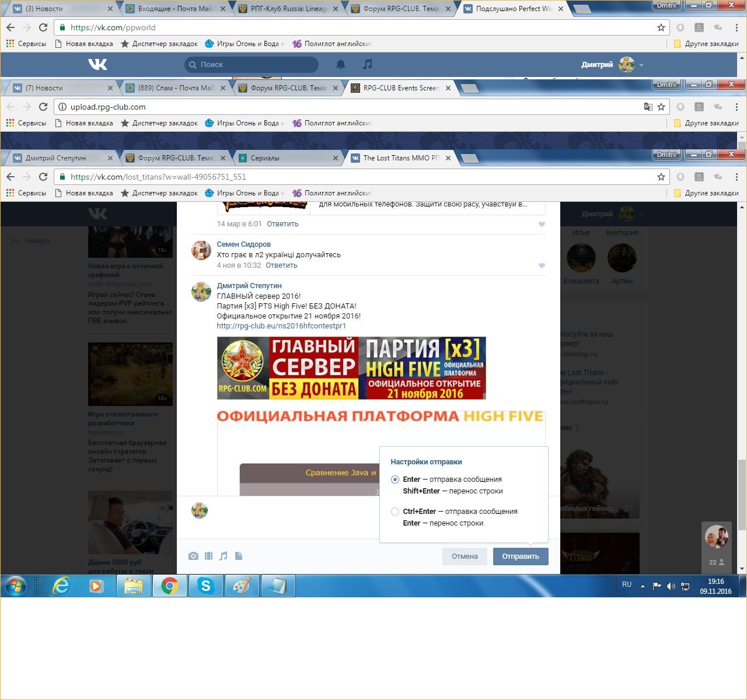The image size is (747, 700).
Task: Open Полиглот английский bookmark in upload.rpg-club.com window
Action: point(331,123)
